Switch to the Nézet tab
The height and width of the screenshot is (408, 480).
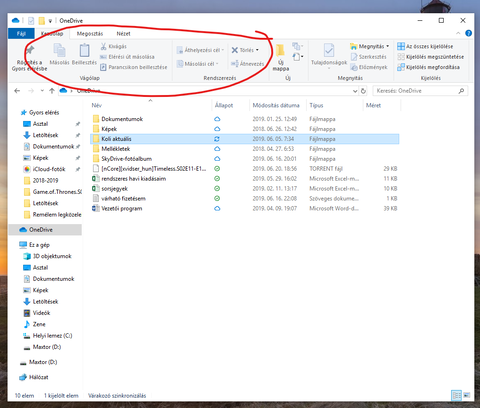pyautogui.click(x=123, y=34)
